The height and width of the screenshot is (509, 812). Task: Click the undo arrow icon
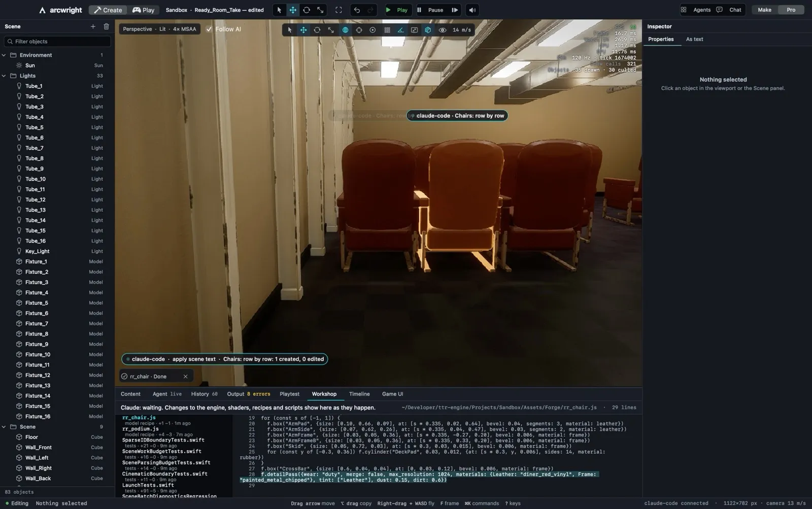coord(357,10)
